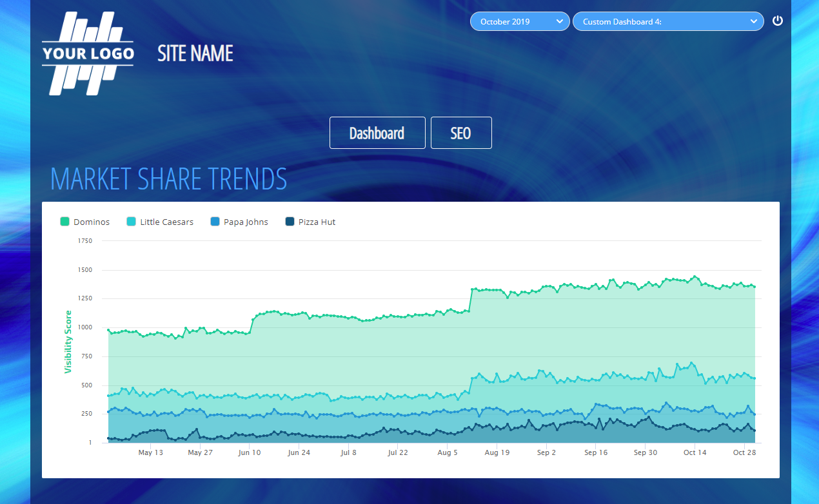The width and height of the screenshot is (819, 504).
Task: Click the Papa Johns blue legend swatch
Action: coord(215,222)
